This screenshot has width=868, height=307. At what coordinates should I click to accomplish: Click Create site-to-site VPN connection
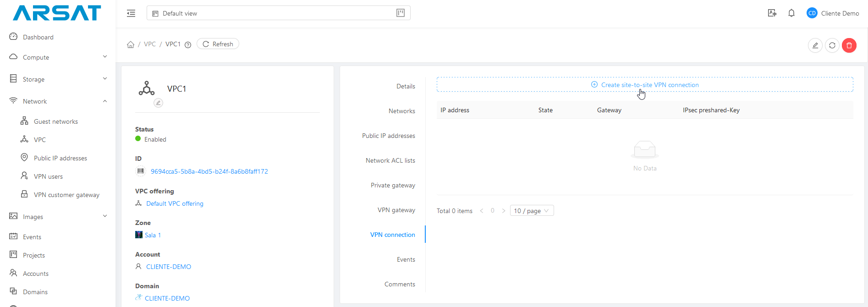point(644,85)
